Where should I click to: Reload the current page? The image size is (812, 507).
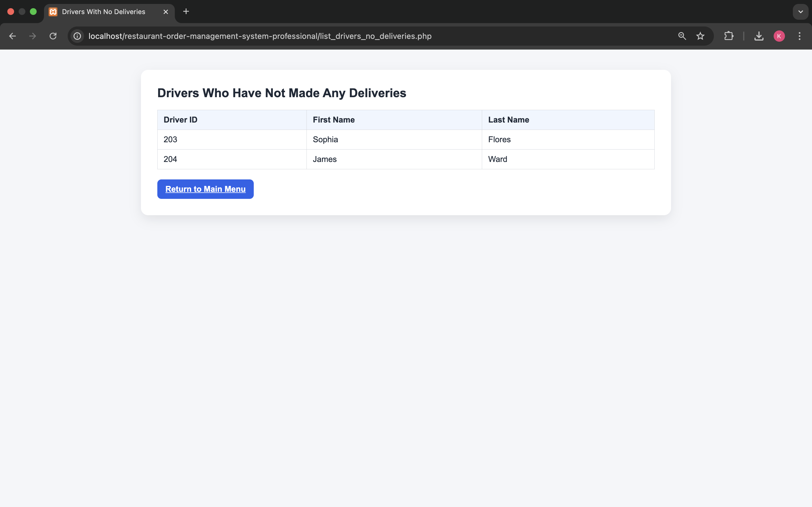[x=53, y=36]
